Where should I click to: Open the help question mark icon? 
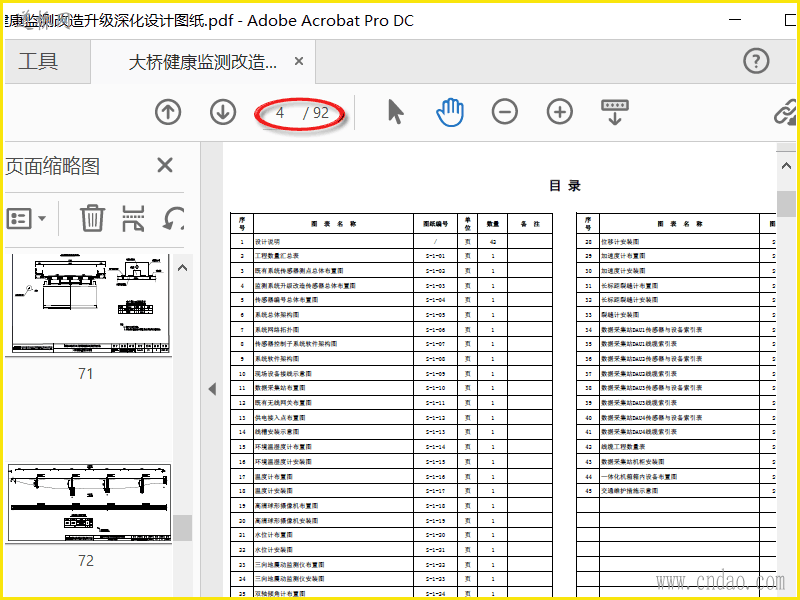756,61
